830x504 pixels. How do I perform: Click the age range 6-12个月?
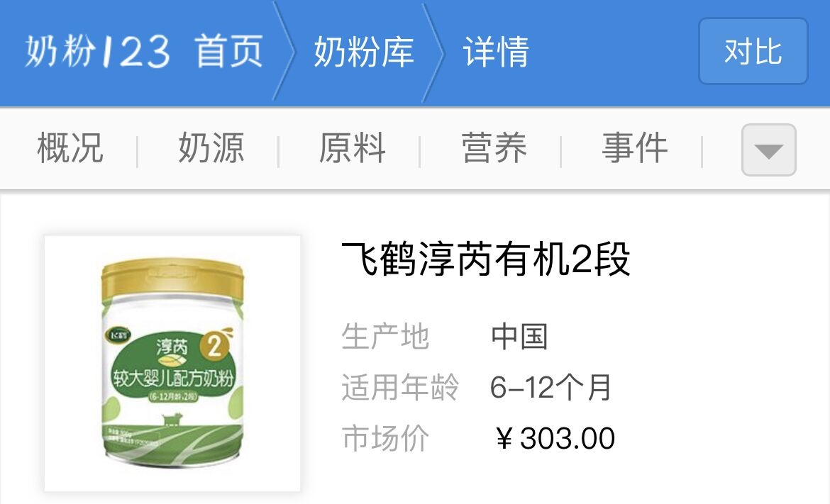coord(550,387)
